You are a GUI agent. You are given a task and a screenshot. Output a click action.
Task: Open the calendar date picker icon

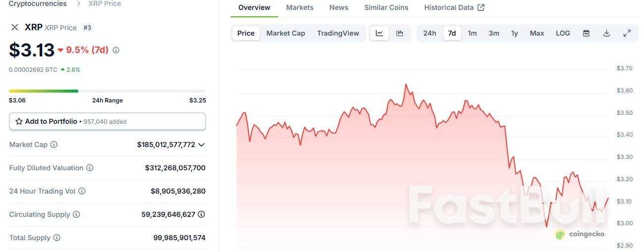(586, 33)
